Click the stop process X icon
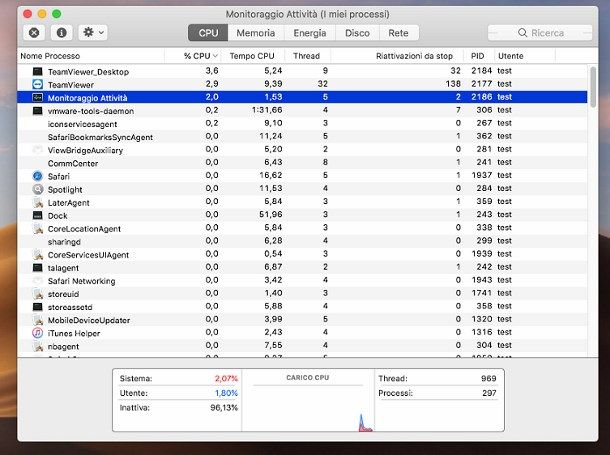The height and width of the screenshot is (455, 610). click(34, 33)
